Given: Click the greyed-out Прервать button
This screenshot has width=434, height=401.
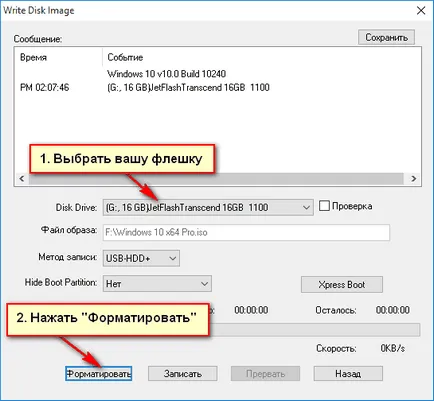Looking at the screenshot, I should pos(265,374).
